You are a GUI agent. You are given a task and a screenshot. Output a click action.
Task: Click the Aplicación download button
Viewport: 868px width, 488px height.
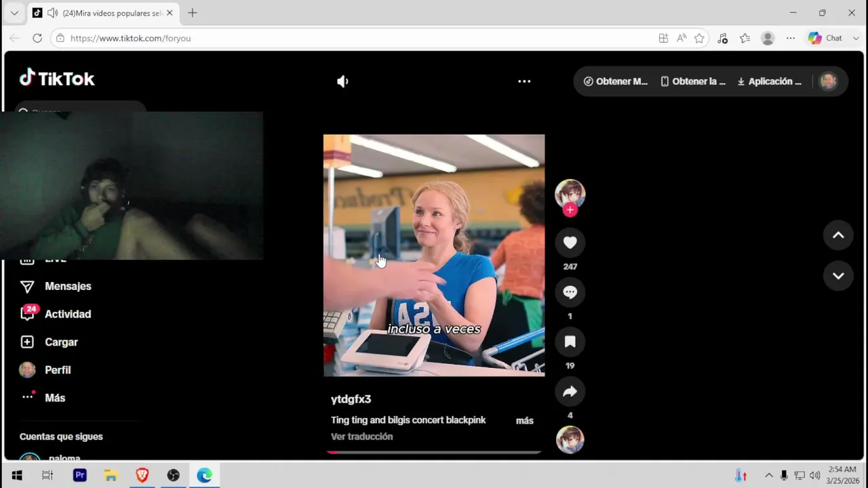[x=770, y=81]
